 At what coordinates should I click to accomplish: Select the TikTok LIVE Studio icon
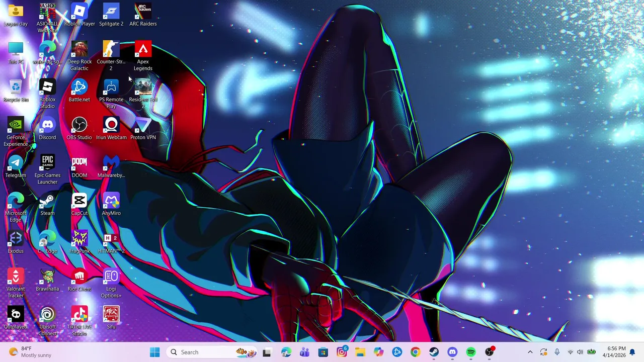point(79,322)
